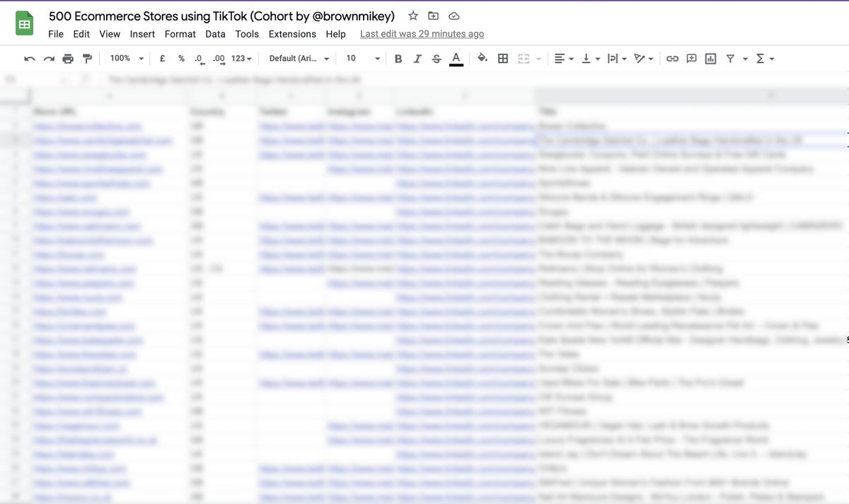Image resolution: width=849 pixels, height=504 pixels.
Task: Toggle strikethrough formatting
Action: point(437,59)
